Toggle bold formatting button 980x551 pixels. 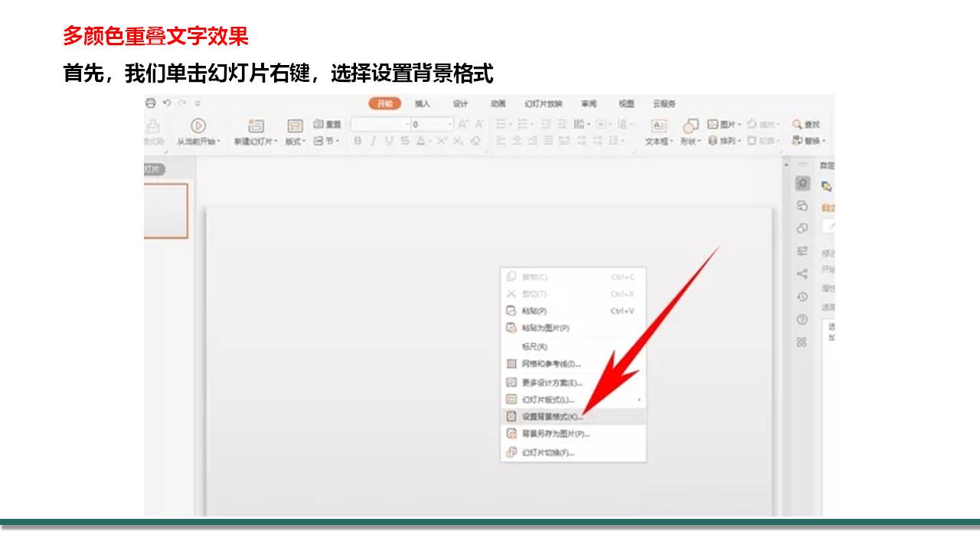pyautogui.click(x=358, y=141)
